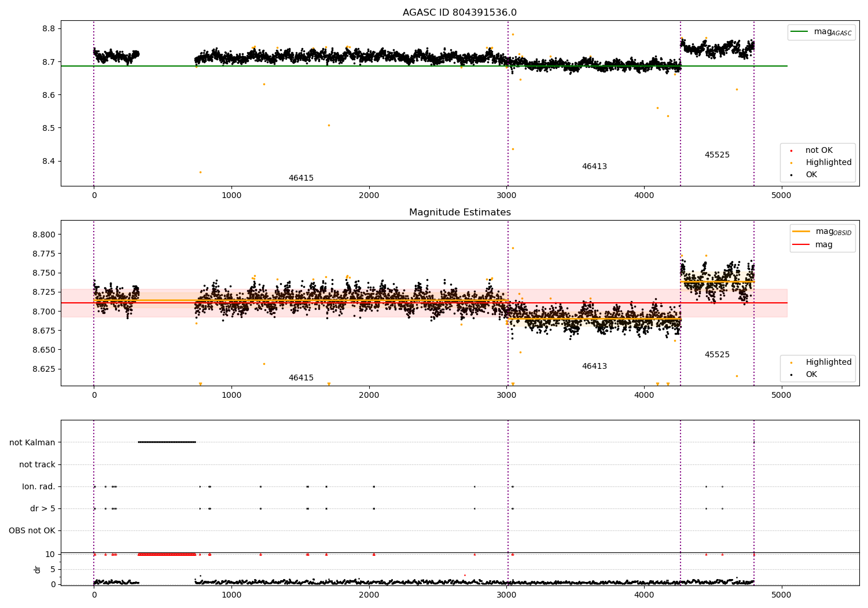Click the 'dr > 5' row label

(43, 508)
